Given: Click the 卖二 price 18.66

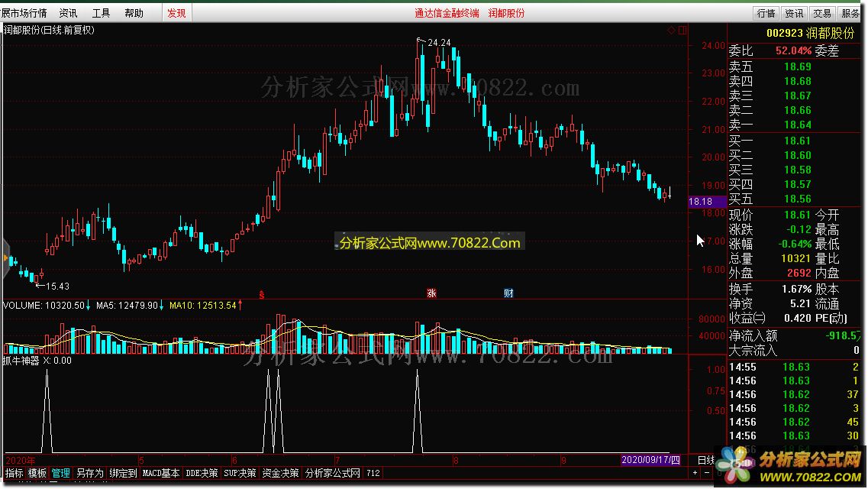Looking at the screenshot, I should coord(797,110).
